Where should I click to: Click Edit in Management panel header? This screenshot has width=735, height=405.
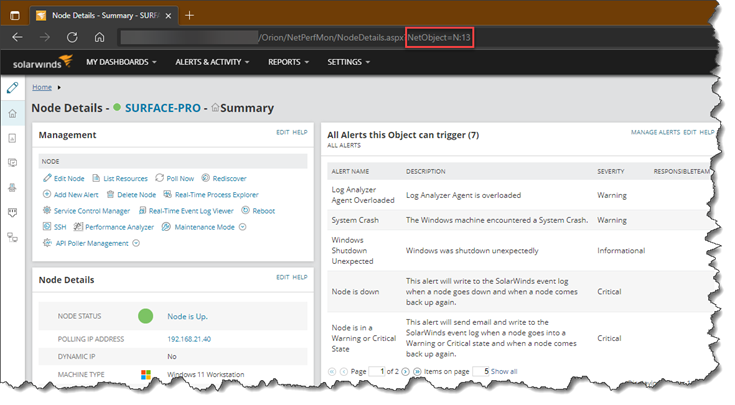tap(283, 132)
